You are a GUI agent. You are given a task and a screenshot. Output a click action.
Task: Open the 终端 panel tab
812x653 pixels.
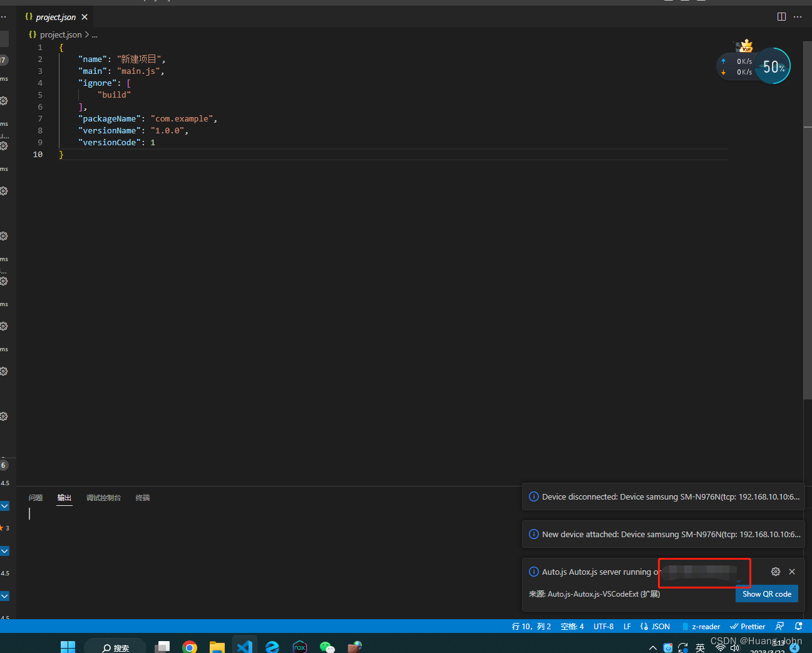143,498
